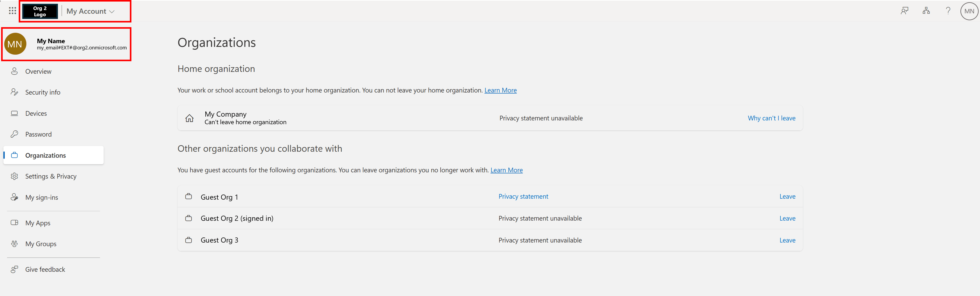Open Guest Org 1 Privacy statement

click(523, 197)
